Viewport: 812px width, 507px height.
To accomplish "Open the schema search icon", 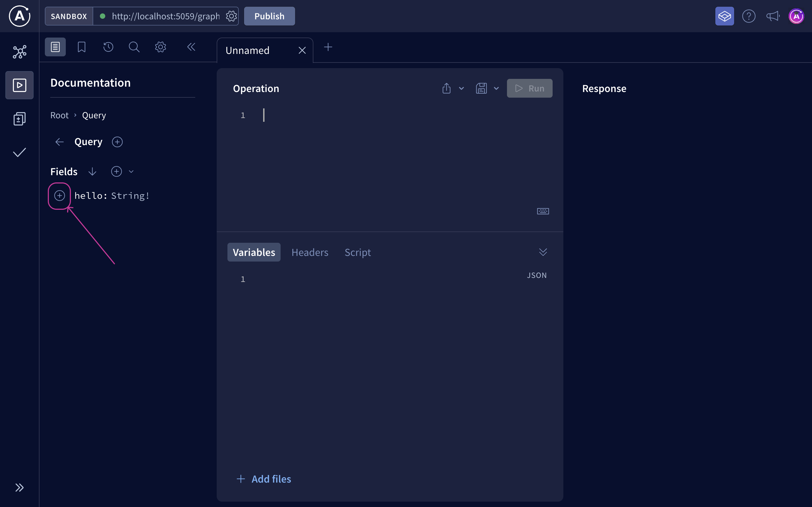I will point(134,47).
